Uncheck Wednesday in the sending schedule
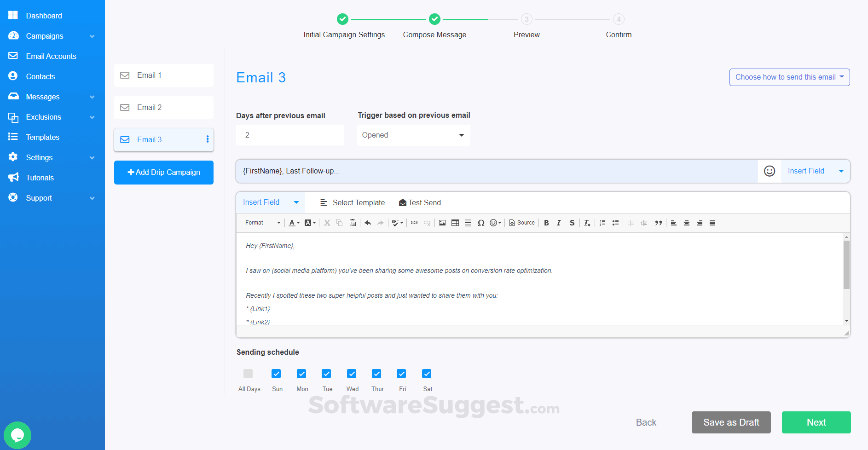 click(352, 374)
